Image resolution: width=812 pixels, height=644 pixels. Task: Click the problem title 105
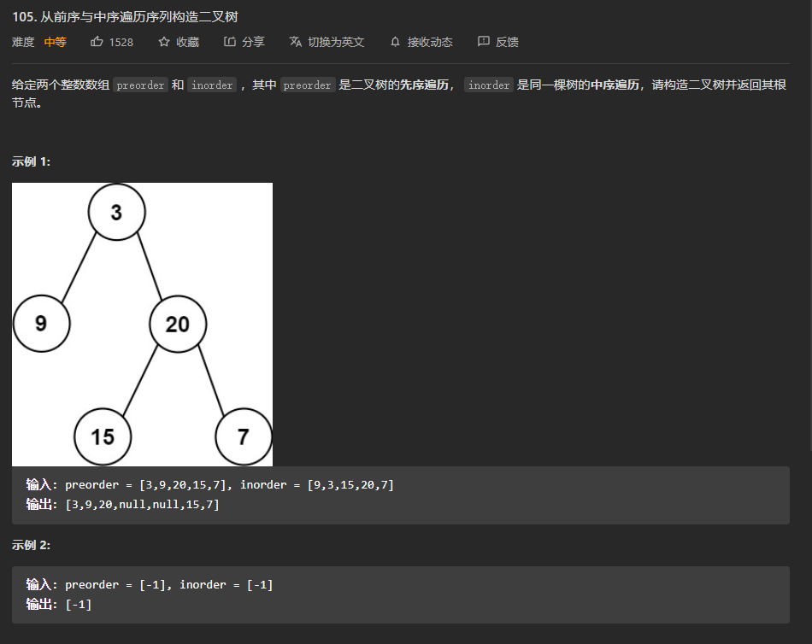[x=125, y=16]
